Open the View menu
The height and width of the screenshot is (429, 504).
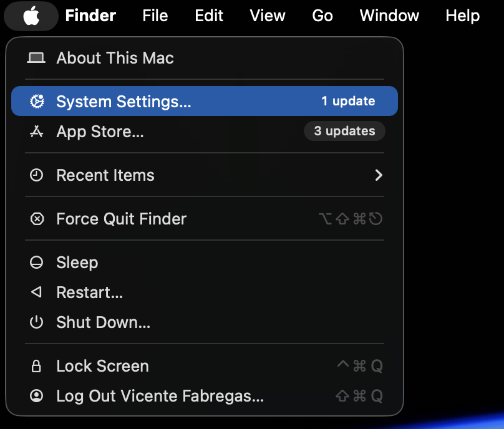click(268, 16)
